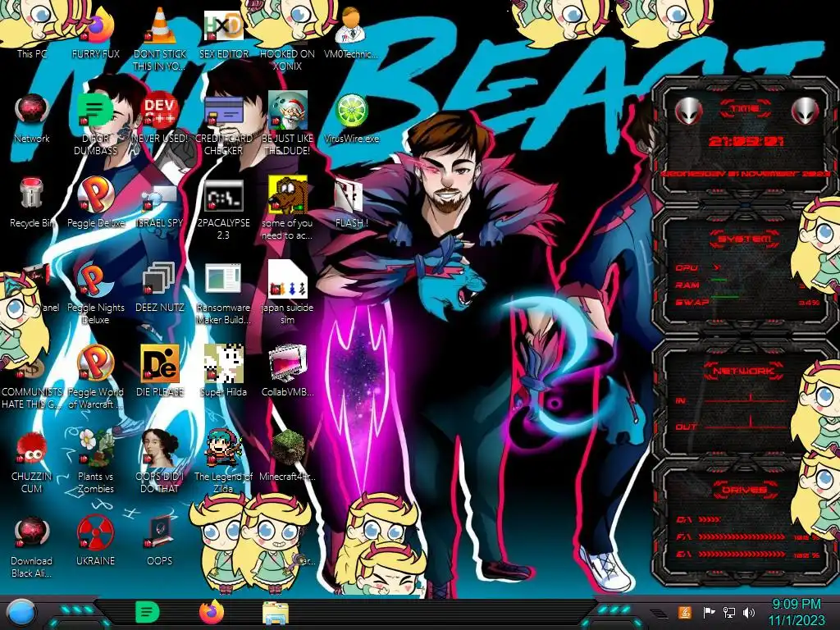Screen dimensions: 840x630
Task: Click the SYSTEM widget panel header
Action: coord(745,239)
